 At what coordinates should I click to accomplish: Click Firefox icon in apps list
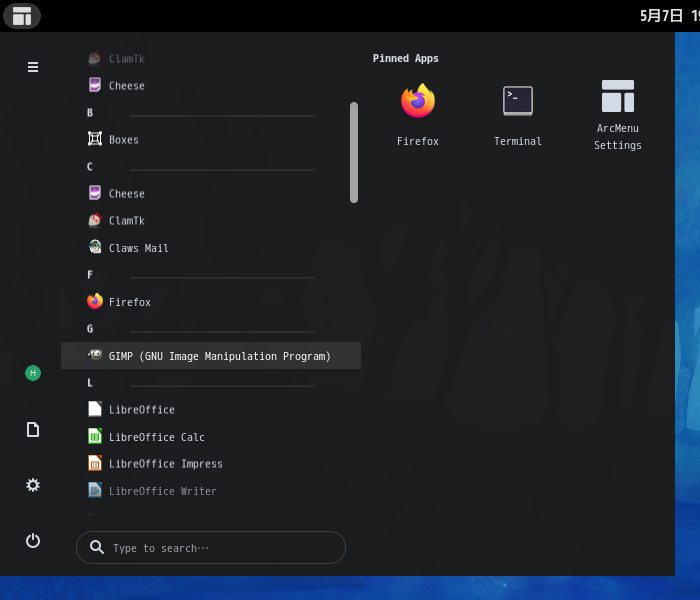95,301
